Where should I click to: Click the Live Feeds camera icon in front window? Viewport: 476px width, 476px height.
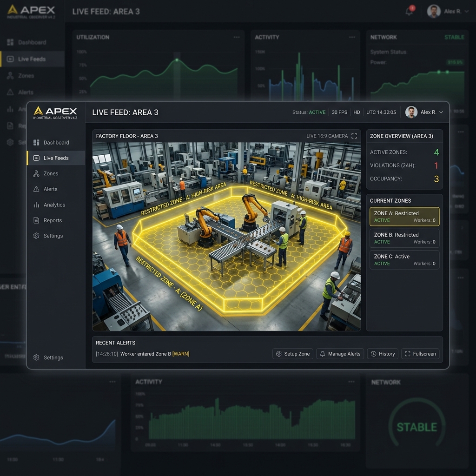point(36,158)
